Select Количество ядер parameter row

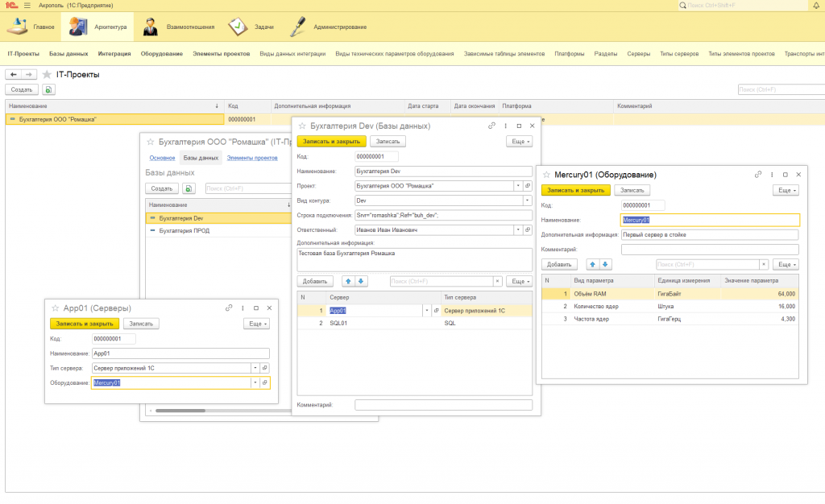(670, 307)
